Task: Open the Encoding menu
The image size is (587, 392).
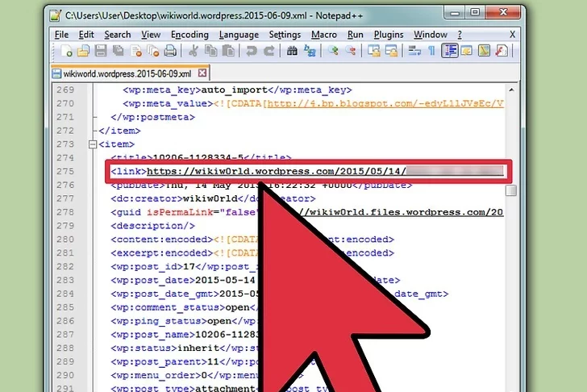Action: (x=189, y=35)
